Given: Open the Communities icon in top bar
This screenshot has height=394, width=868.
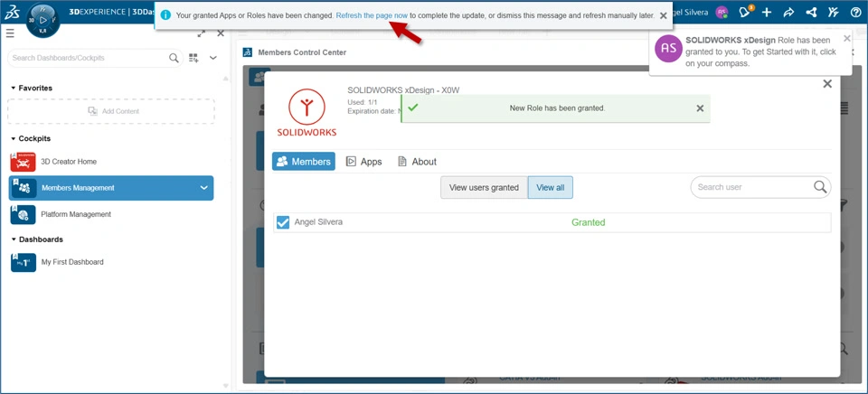Looking at the screenshot, I should [833, 12].
